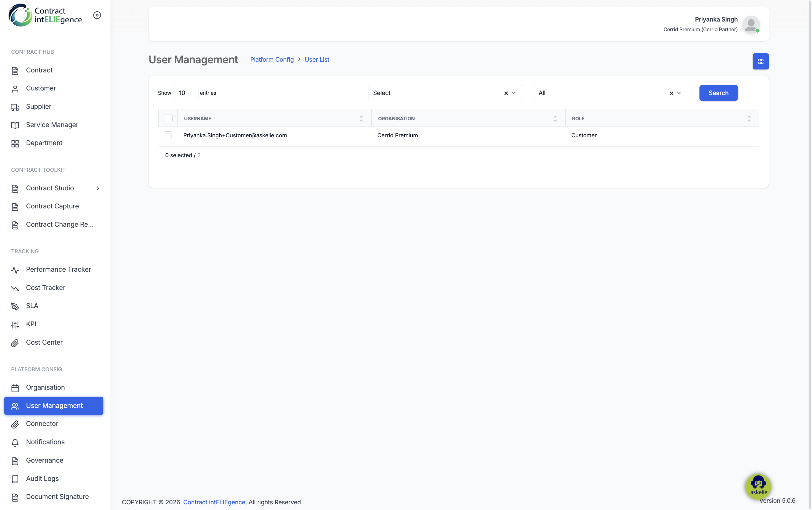Click the Organisation calendar icon

tap(15, 388)
